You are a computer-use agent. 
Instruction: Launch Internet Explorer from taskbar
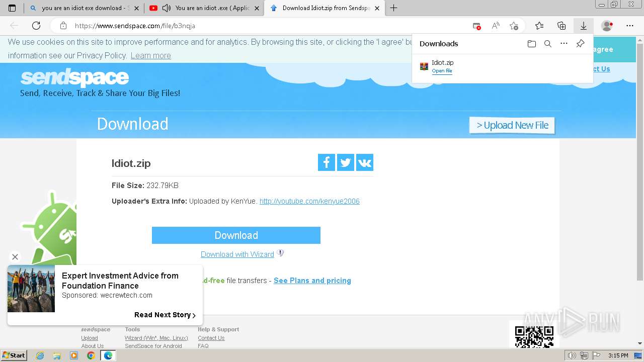[x=40, y=355]
